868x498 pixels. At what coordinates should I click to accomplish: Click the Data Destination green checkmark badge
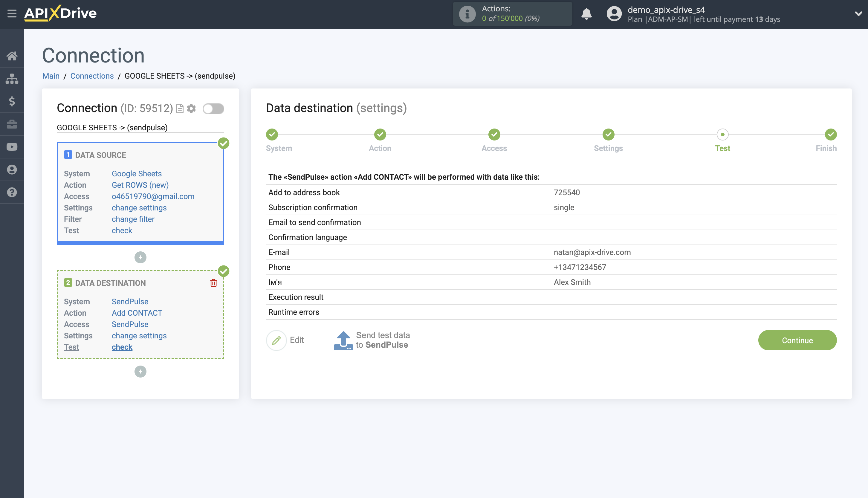(224, 271)
